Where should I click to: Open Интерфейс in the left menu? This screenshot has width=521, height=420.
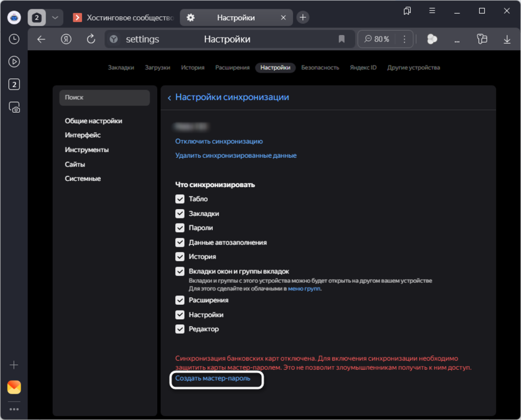83,135
